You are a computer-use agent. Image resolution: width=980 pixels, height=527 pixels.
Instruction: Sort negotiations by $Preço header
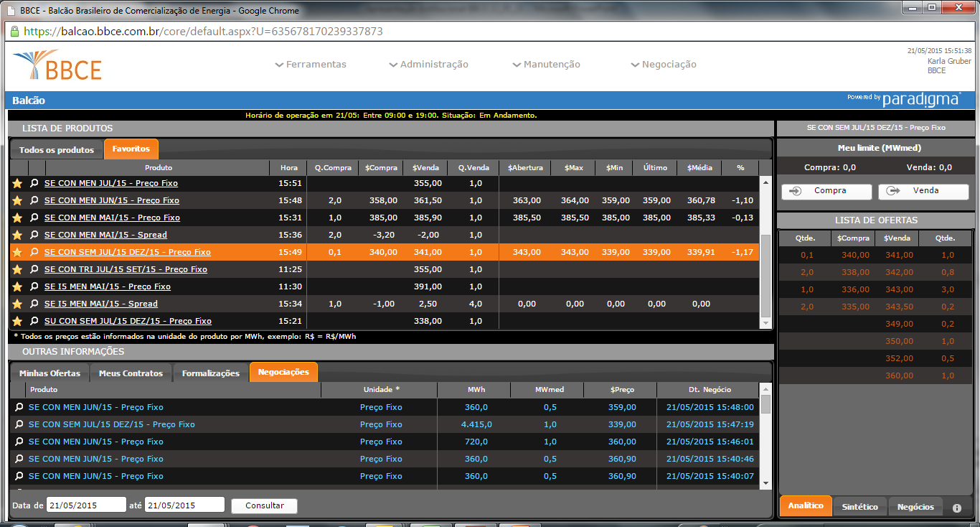[620, 389]
